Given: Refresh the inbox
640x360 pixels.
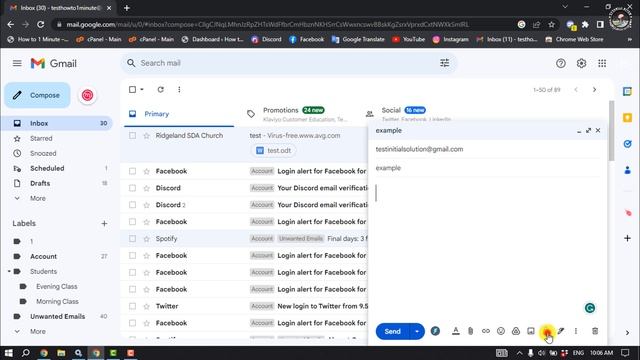Looking at the screenshot, I should (x=160, y=89).
